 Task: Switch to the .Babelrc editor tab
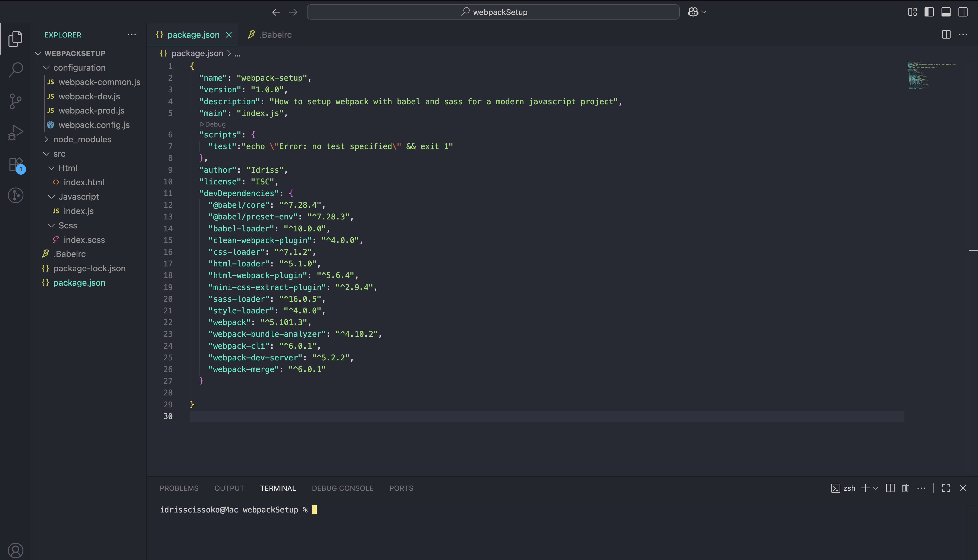pyautogui.click(x=275, y=34)
